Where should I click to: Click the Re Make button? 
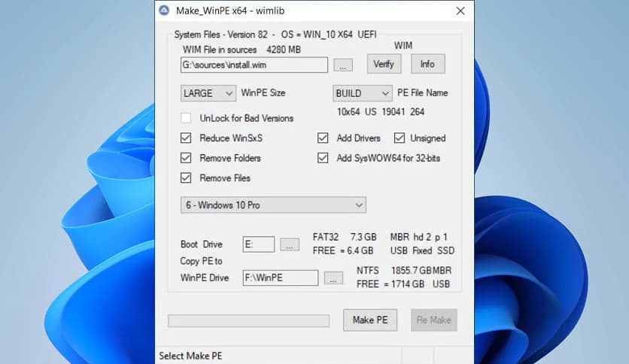(x=433, y=320)
